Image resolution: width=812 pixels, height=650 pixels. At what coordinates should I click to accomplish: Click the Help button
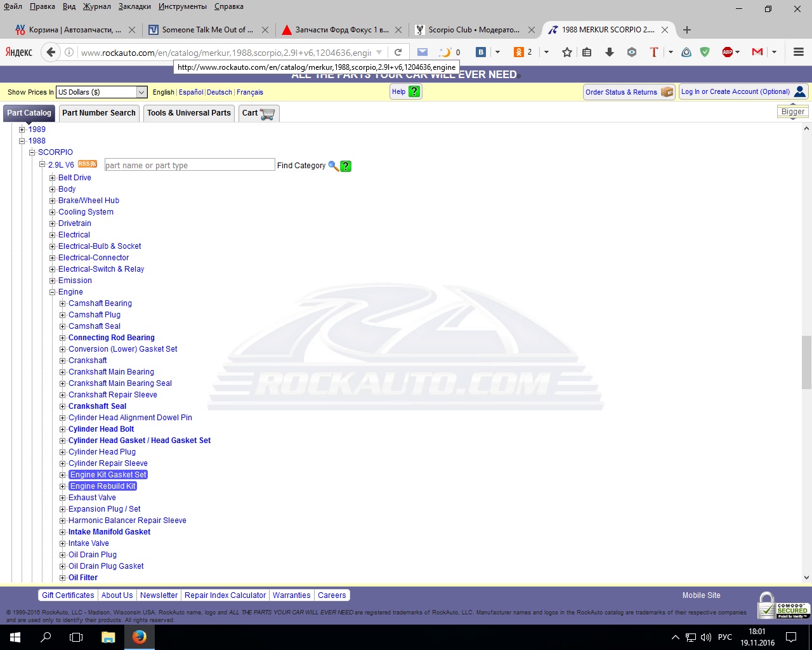[x=406, y=91]
